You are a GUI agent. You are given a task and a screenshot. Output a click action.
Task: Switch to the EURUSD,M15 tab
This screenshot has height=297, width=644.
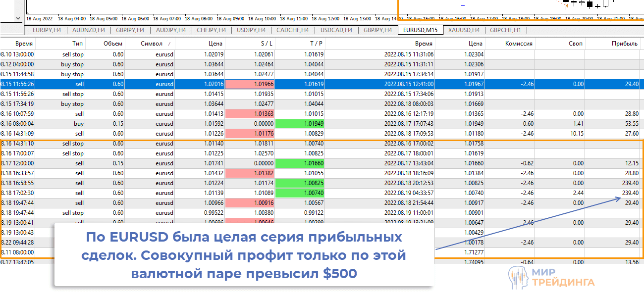421,30
